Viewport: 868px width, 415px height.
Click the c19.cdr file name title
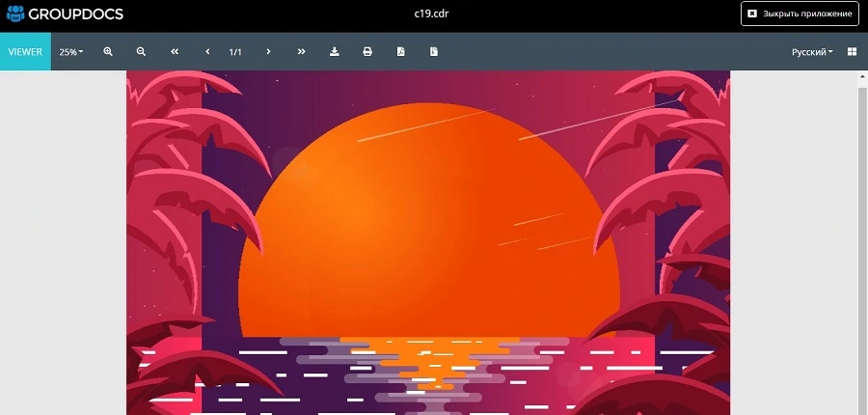pyautogui.click(x=431, y=14)
